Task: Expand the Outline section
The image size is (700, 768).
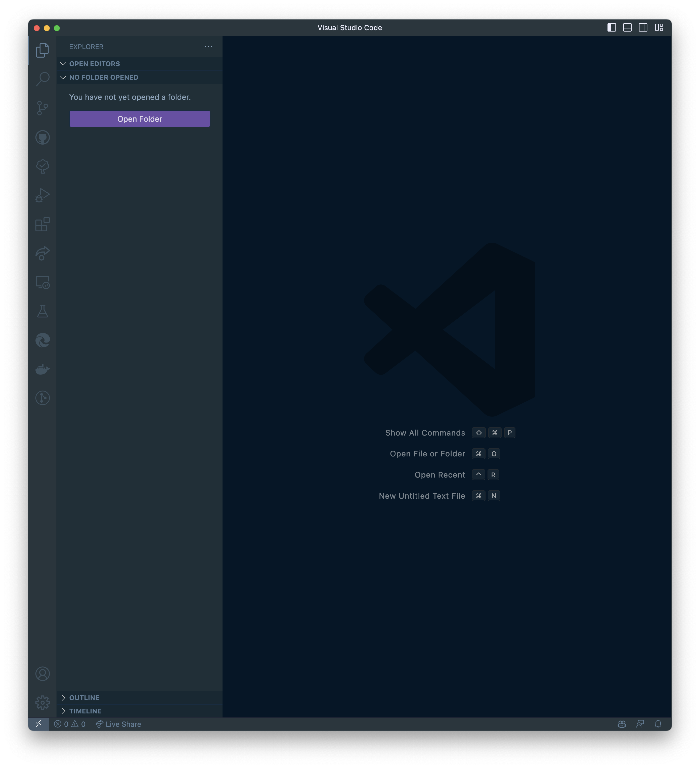Action: pyautogui.click(x=84, y=698)
